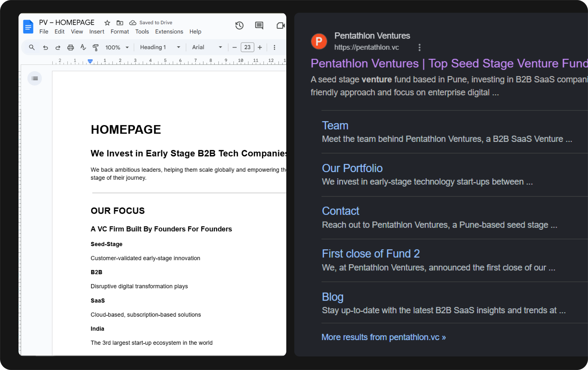
Task: Show the document outline icon
Action: tap(35, 78)
